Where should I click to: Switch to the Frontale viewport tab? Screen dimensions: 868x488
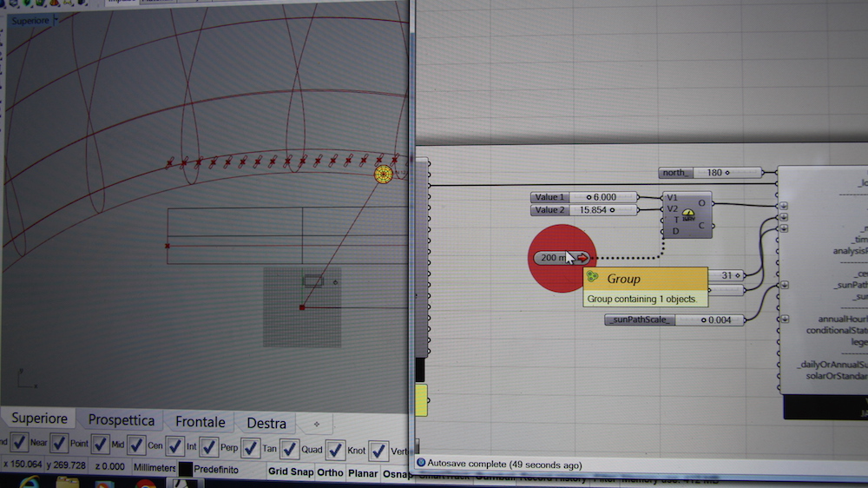[201, 421]
